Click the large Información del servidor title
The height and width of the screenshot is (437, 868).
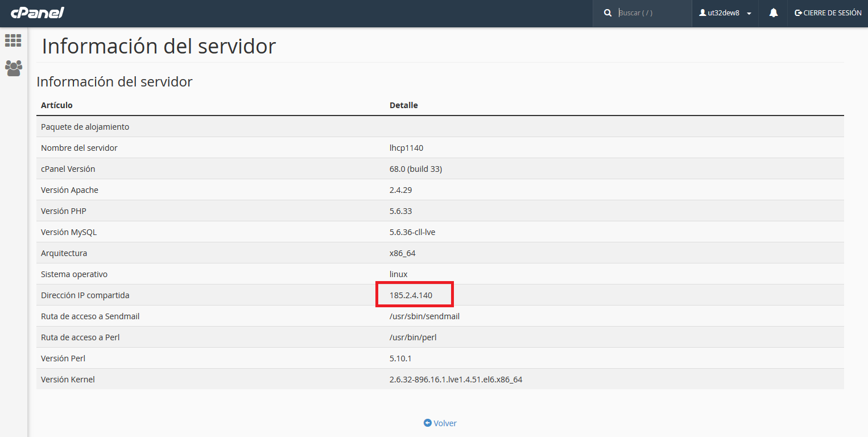coord(159,46)
